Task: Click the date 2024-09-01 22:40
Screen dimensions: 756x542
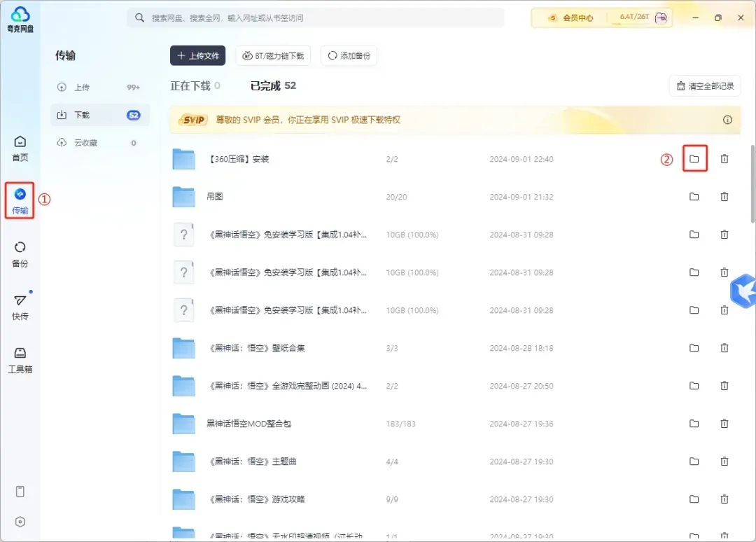Action: click(x=521, y=159)
